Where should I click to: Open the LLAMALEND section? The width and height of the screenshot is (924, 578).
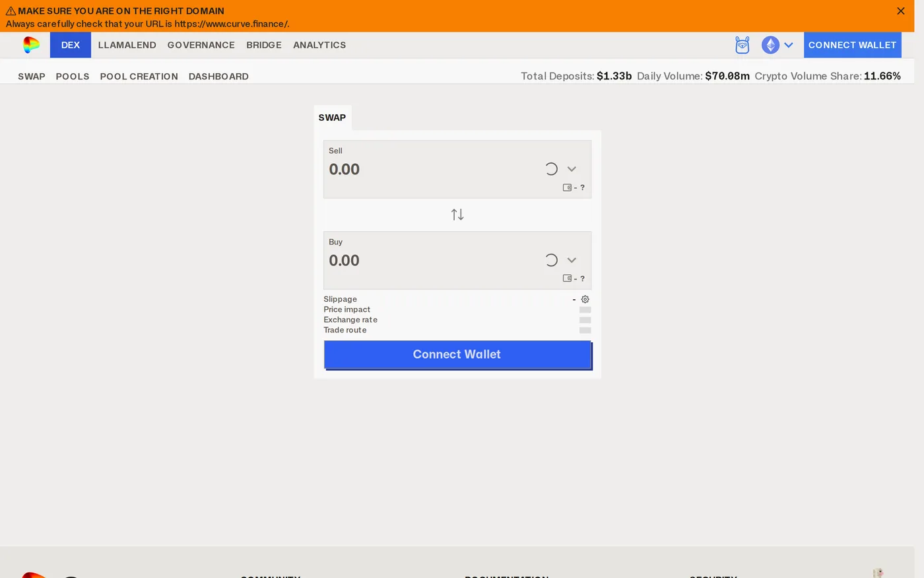127,45
